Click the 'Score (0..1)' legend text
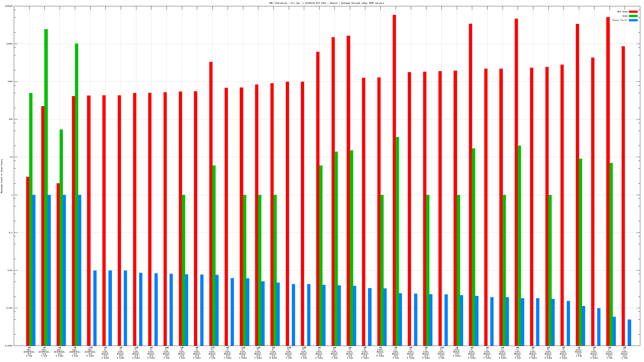Viewport: 644px width, 362px height. pyautogui.click(x=620, y=20)
